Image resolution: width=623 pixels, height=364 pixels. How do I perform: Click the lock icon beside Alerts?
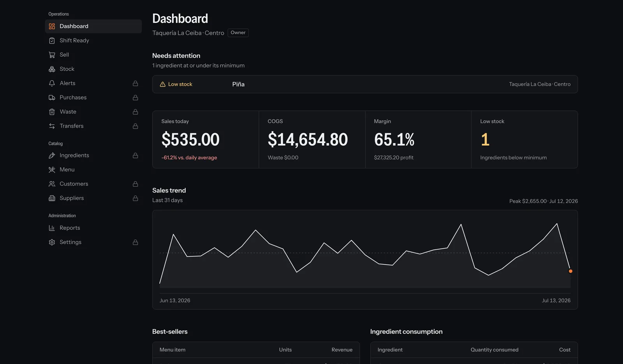[x=136, y=83]
